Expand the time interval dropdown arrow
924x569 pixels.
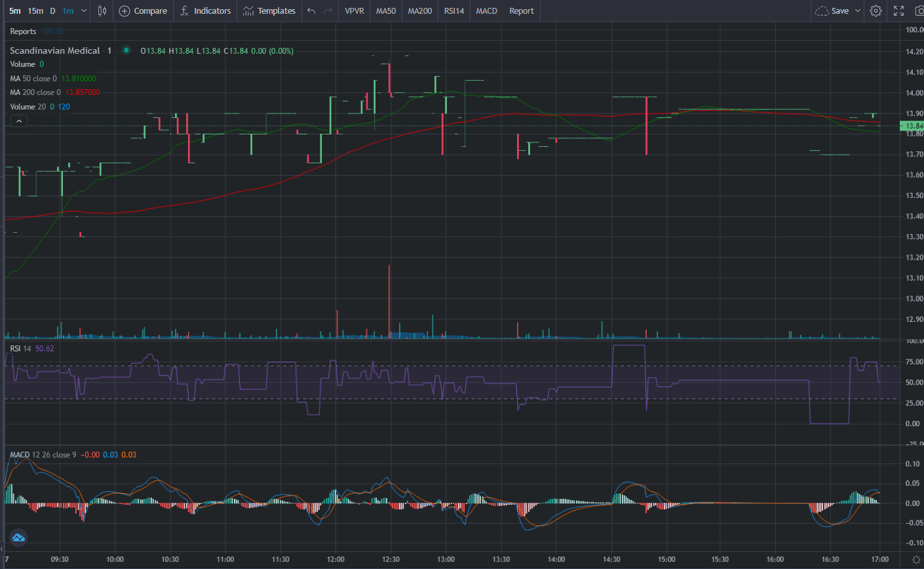(84, 10)
